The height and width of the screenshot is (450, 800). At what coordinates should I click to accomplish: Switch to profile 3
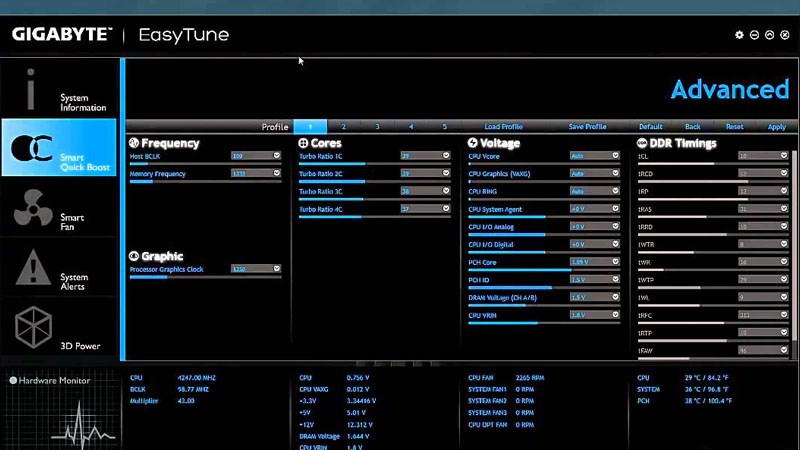(x=377, y=127)
